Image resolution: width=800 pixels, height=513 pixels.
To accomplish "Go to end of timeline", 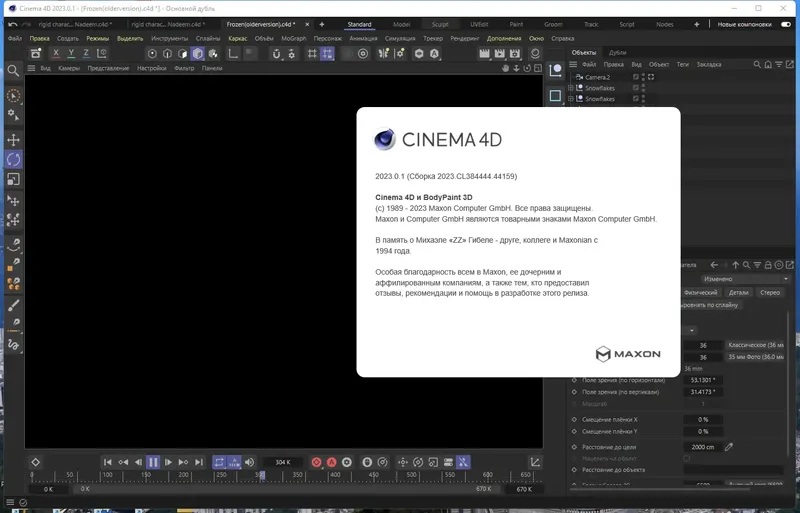I will click(199, 462).
